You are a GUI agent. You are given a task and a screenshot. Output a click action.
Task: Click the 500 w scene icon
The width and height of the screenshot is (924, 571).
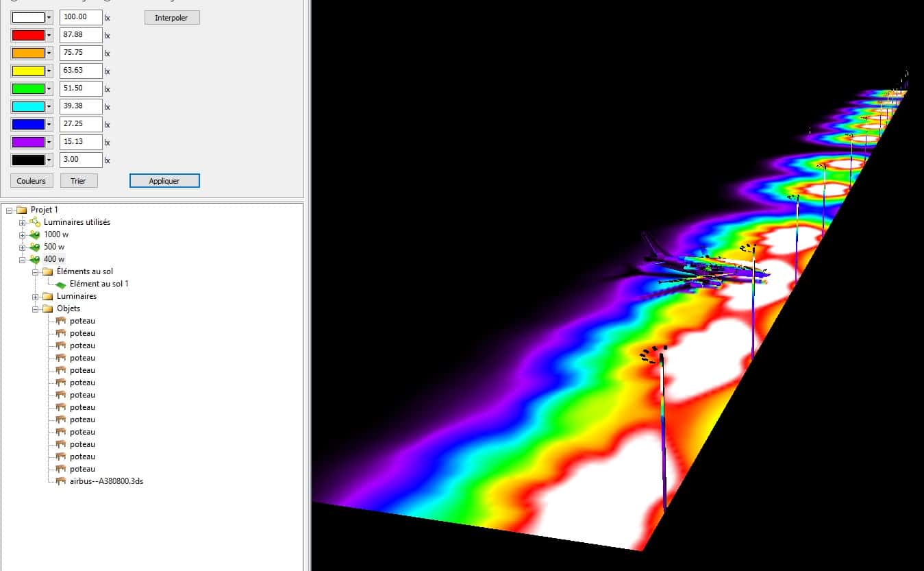pyautogui.click(x=34, y=247)
